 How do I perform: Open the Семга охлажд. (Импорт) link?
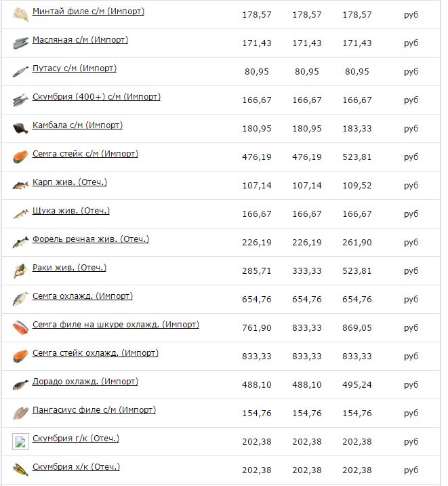tap(83, 296)
